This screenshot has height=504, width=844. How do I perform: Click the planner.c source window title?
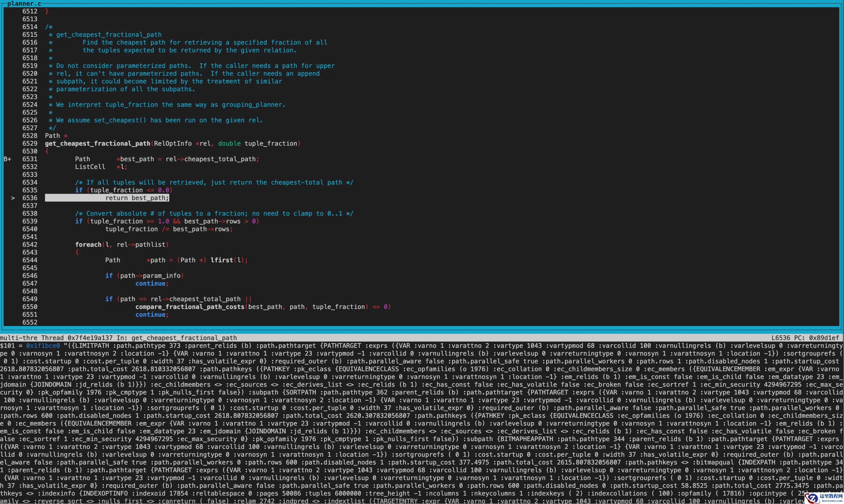click(x=24, y=3)
